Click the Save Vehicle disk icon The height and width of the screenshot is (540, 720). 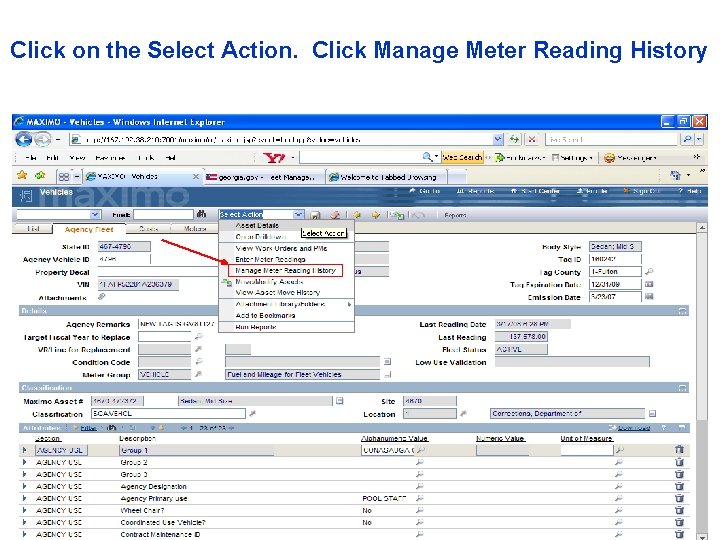[x=315, y=215]
